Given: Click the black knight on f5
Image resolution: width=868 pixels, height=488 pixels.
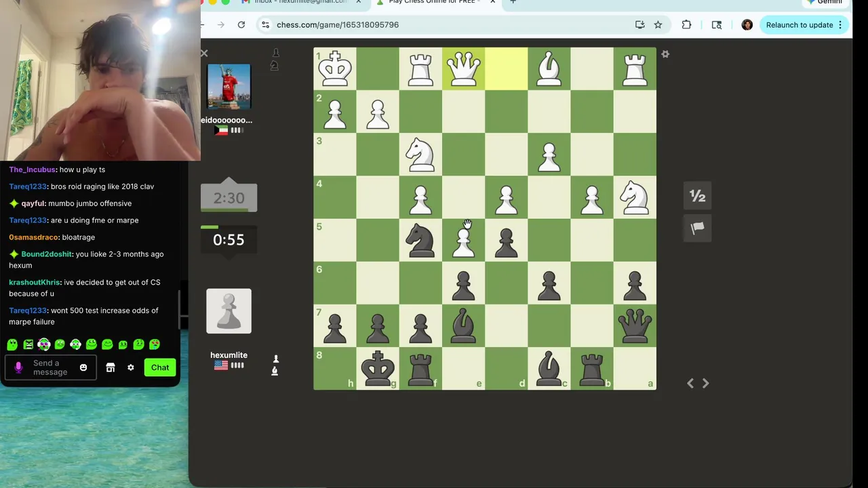Looking at the screenshot, I should coord(420,240).
